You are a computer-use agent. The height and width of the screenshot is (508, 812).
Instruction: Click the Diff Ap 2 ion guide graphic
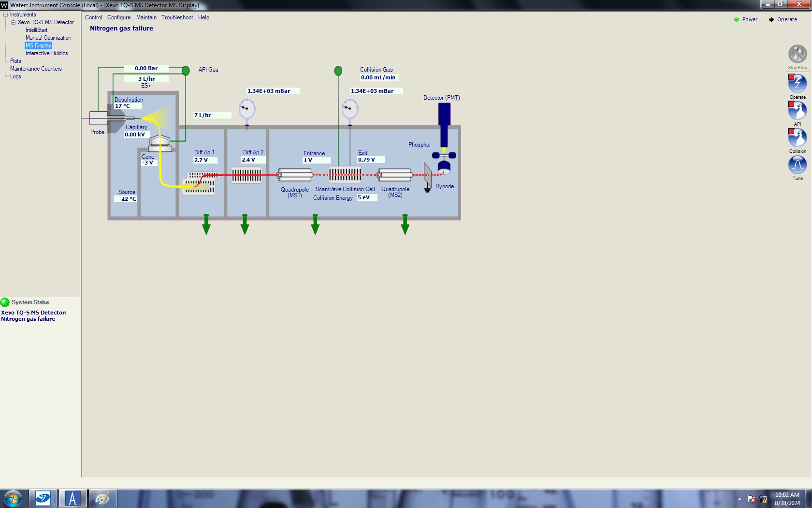point(246,175)
